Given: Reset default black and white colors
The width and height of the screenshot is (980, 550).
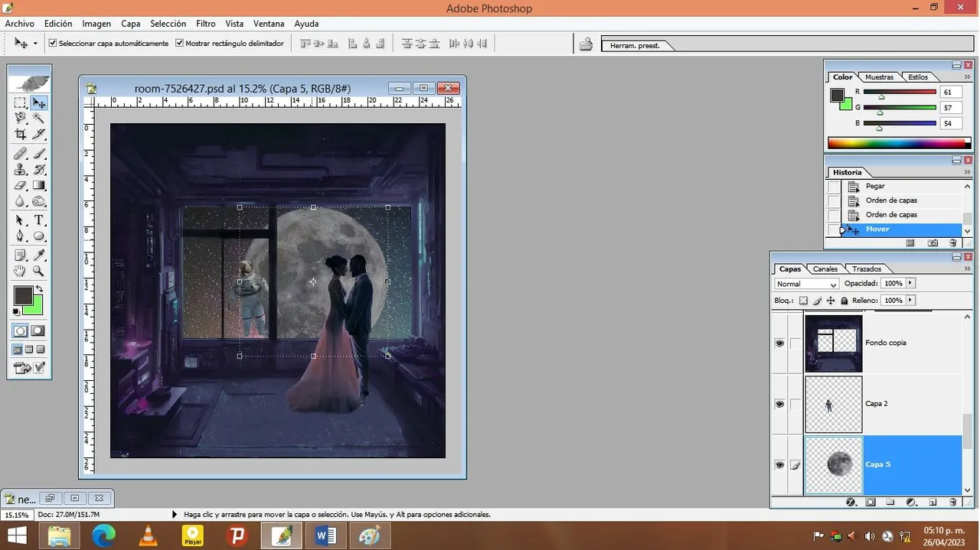Looking at the screenshot, I should coord(17,311).
